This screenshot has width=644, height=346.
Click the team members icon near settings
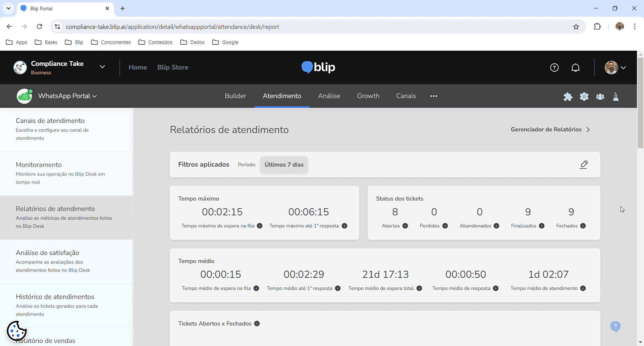click(x=600, y=97)
